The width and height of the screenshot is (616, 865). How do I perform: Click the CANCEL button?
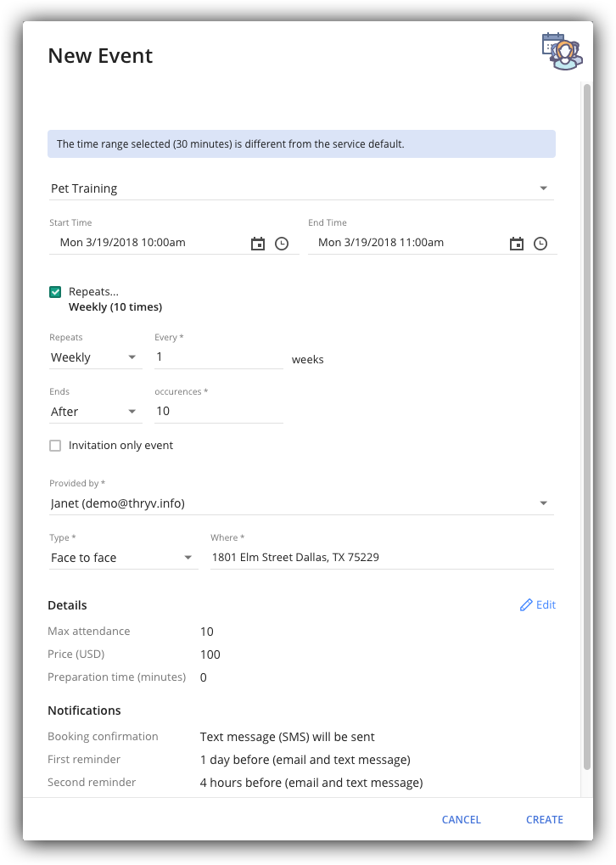[461, 820]
